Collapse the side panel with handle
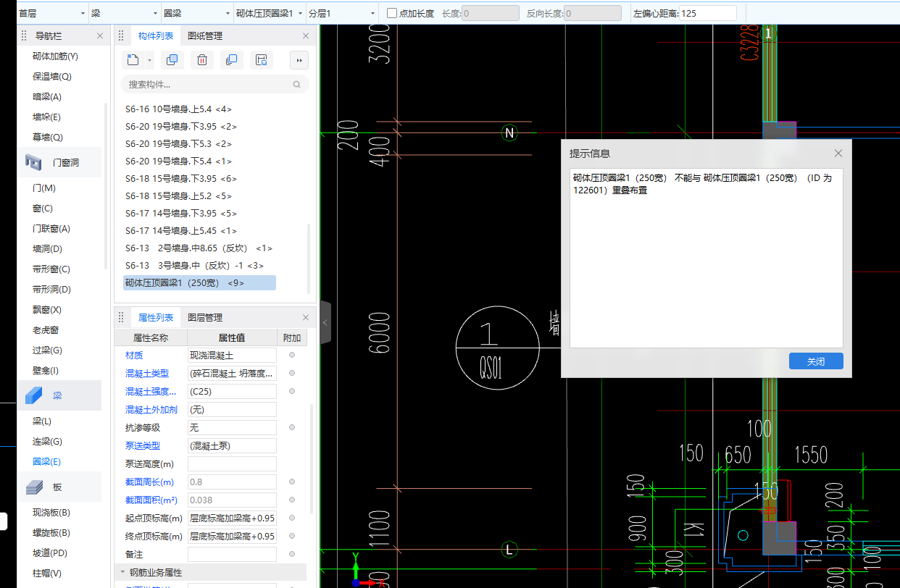Image resolution: width=900 pixels, height=588 pixels. [x=325, y=322]
